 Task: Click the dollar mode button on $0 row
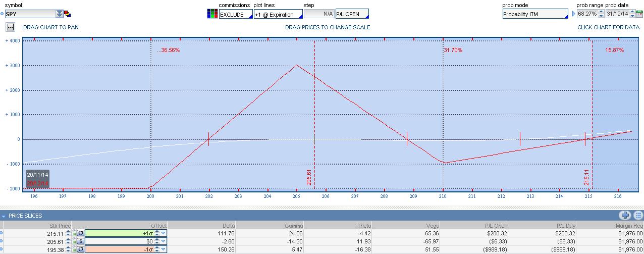[80, 241]
